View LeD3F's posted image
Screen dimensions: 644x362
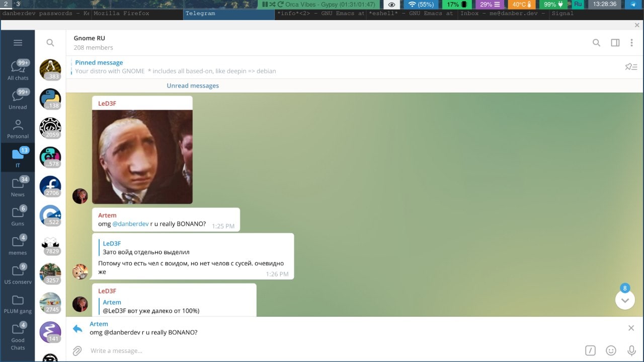[142, 157]
